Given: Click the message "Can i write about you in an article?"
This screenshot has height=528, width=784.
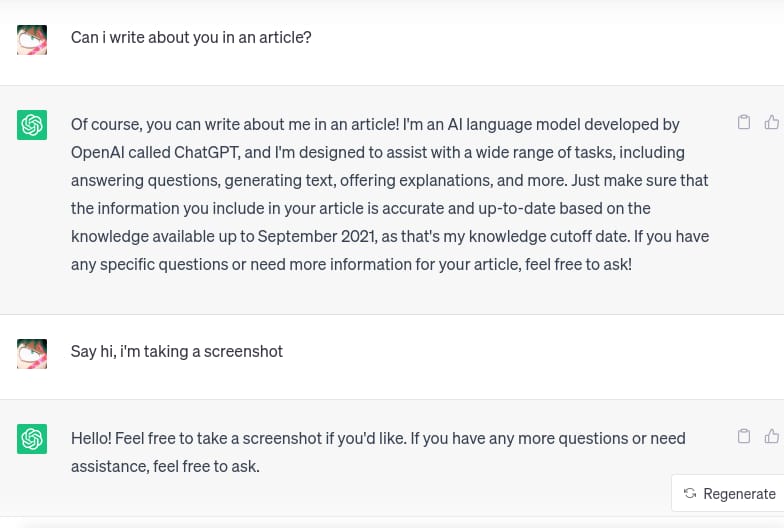Looking at the screenshot, I should (x=191, y=38).
